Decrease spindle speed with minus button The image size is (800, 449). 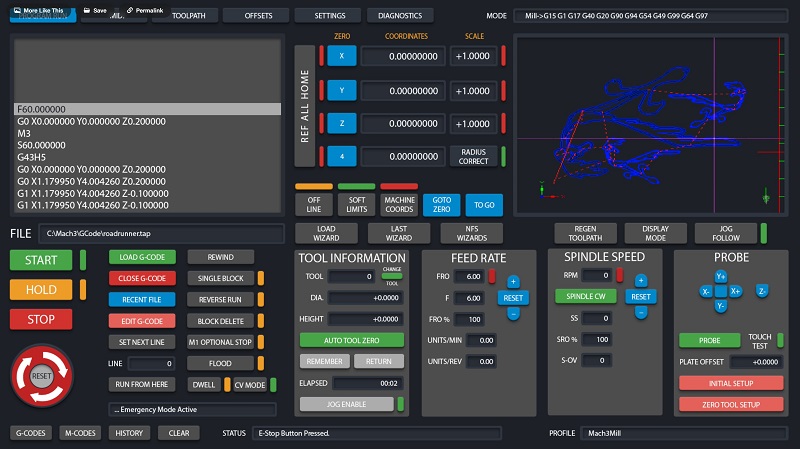[640, 313]
